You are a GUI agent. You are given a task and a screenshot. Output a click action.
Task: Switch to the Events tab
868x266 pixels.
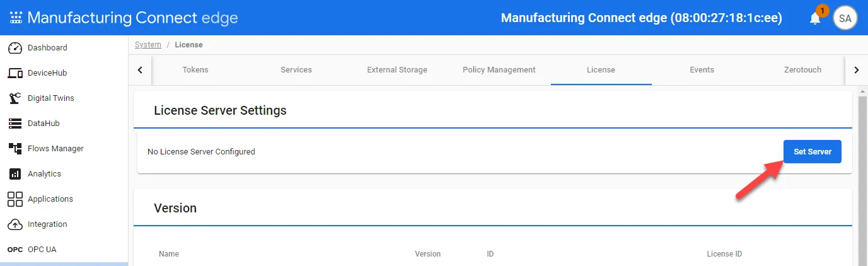(702, 70)
